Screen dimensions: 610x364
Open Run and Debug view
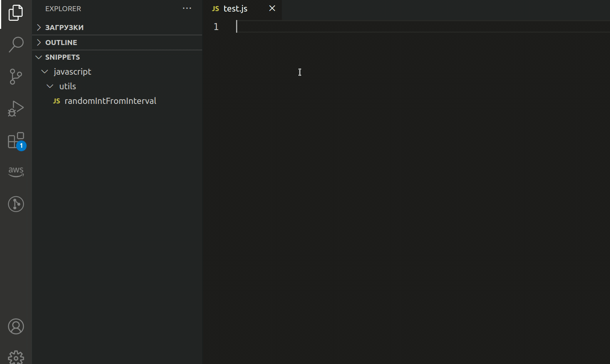coord(16,109)
